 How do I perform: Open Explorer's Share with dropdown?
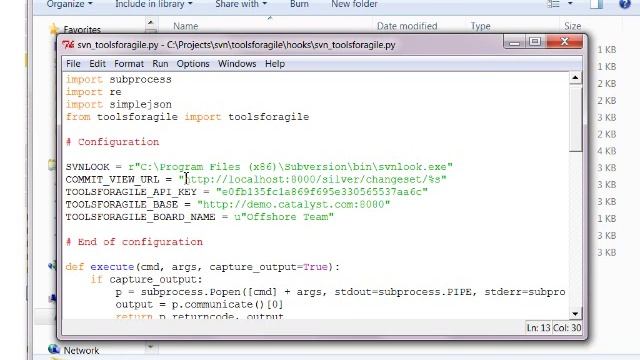241,4
